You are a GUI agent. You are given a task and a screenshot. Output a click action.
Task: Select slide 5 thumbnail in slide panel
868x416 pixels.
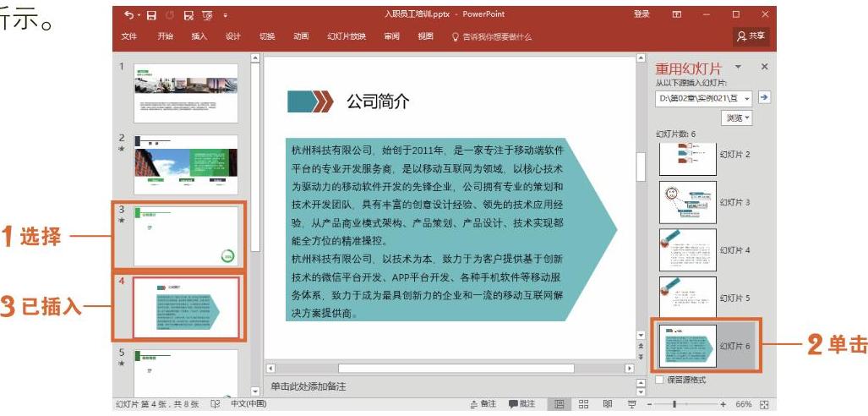186,373
